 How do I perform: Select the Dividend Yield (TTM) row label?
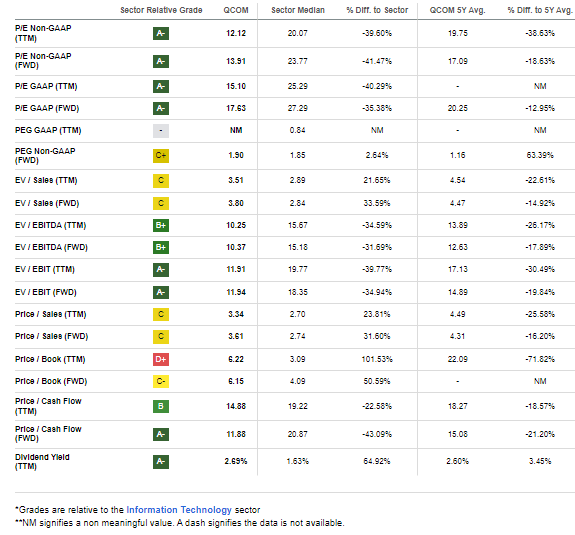click(42, 461)
